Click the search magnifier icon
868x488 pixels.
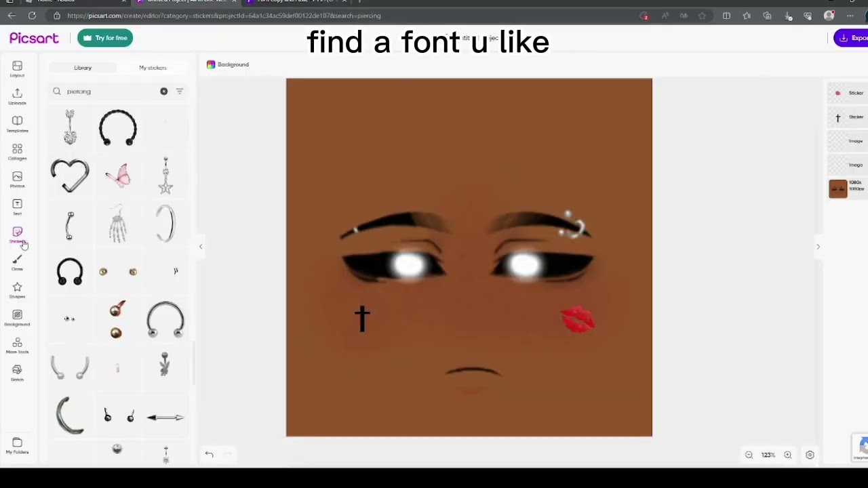[57, 91]
